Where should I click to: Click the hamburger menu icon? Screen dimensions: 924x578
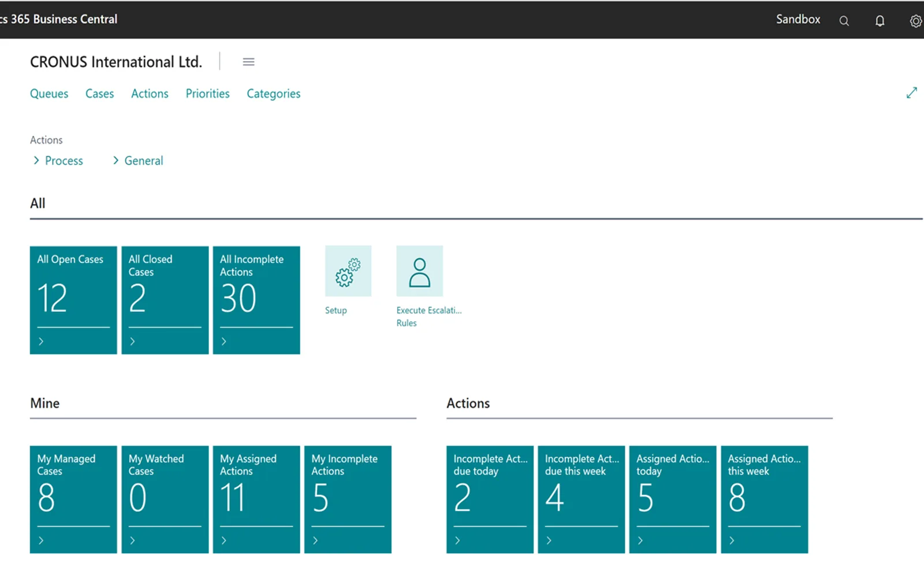click(x=248, y=62)
